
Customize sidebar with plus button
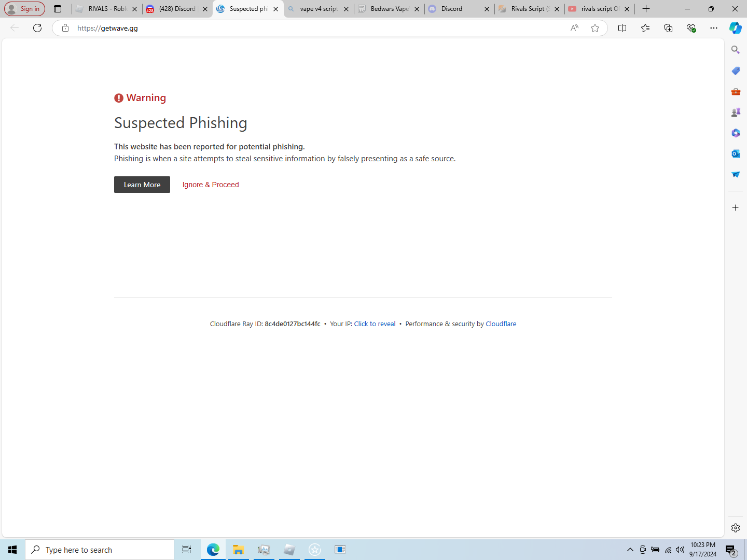736,208
